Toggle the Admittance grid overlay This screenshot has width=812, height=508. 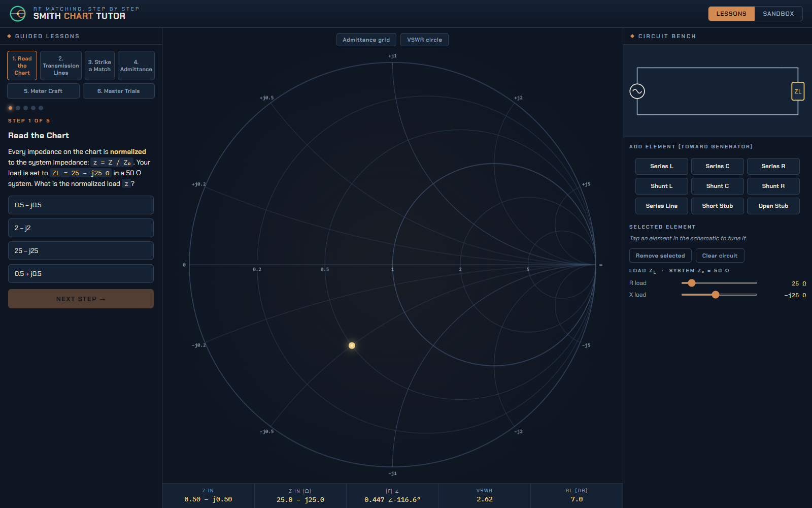tap(366, 40)
